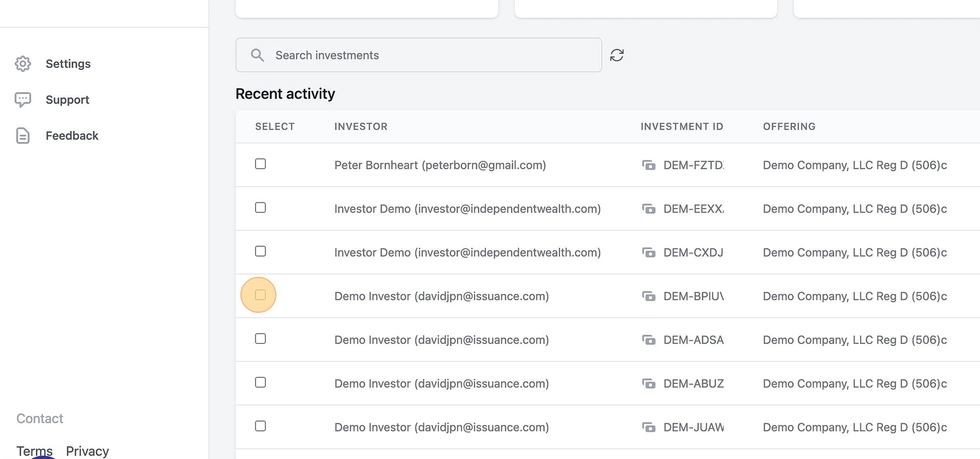The height and width of the screenshot is (459, 980).
Task: Open Settings from the sidebar
Action: 68,64
